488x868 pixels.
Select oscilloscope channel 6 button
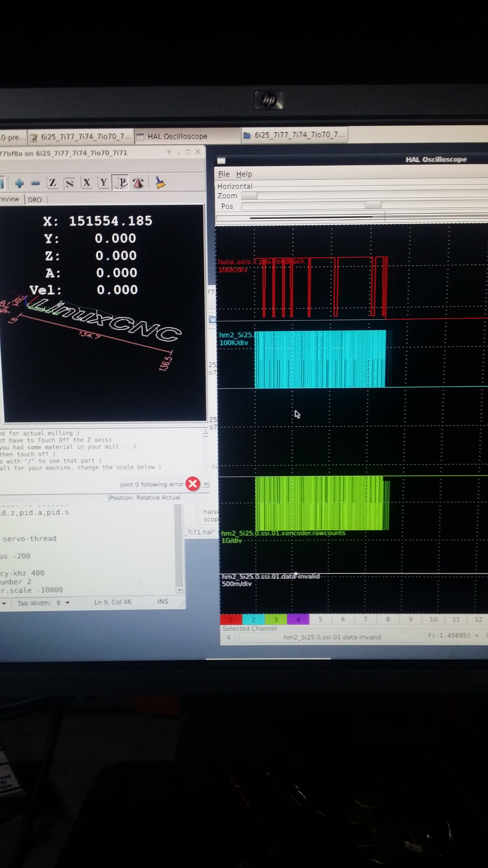[x=343, y=619]
